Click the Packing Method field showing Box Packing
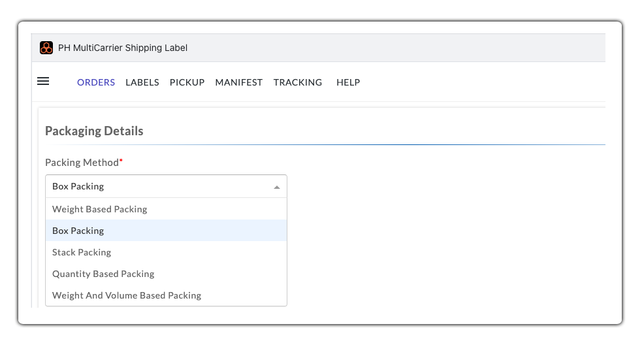The height and width of the screenshot is (343, 644). point(166,186)
